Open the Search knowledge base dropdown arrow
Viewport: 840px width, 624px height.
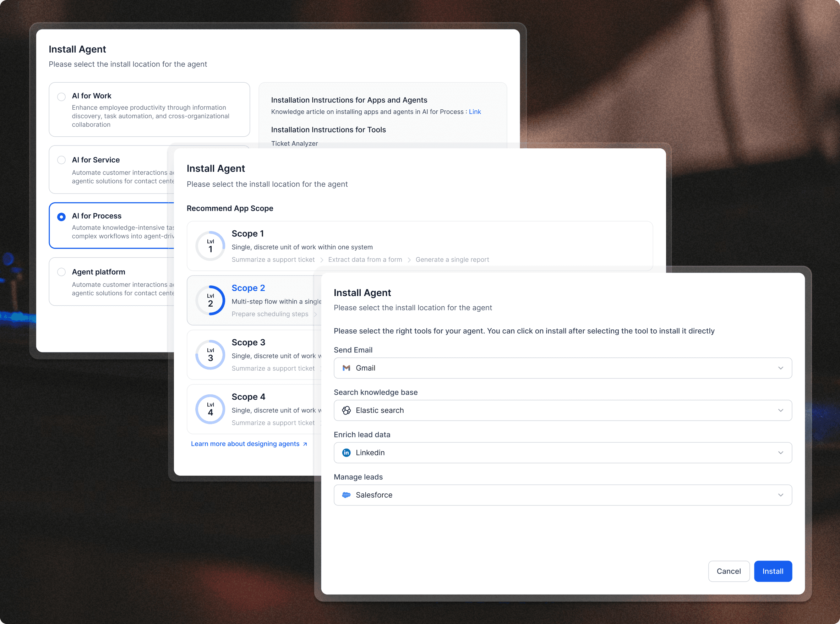780,410
